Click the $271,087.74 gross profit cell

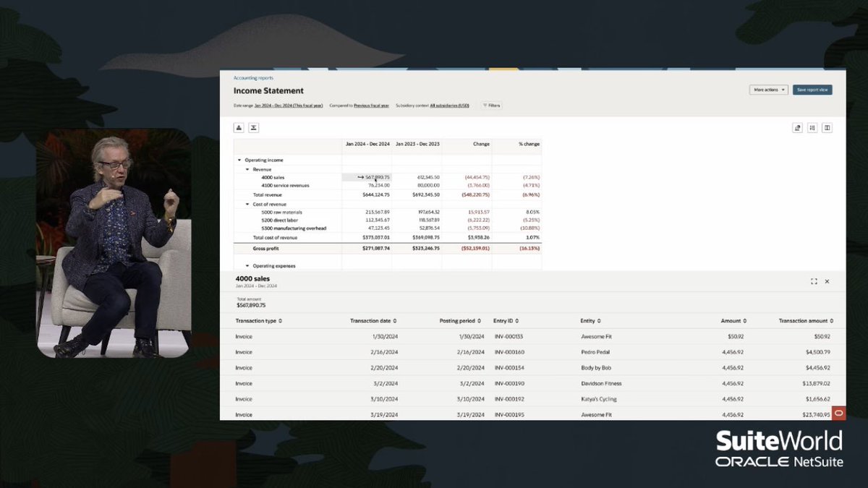[375, 248]
